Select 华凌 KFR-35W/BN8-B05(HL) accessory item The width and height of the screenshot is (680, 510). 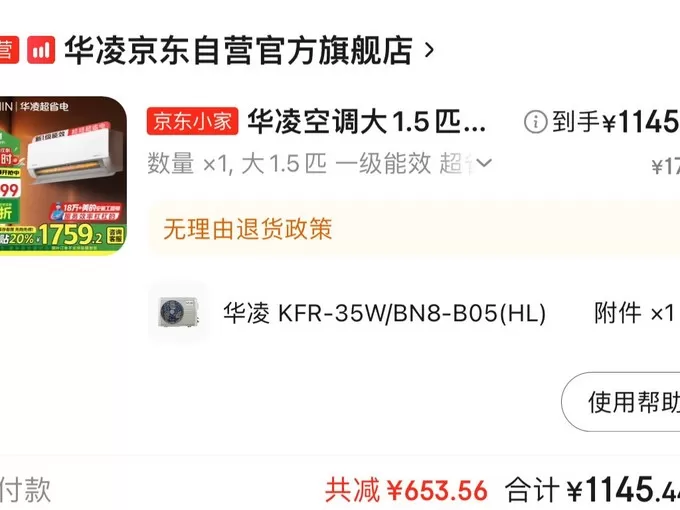click(x=384, y=313)
